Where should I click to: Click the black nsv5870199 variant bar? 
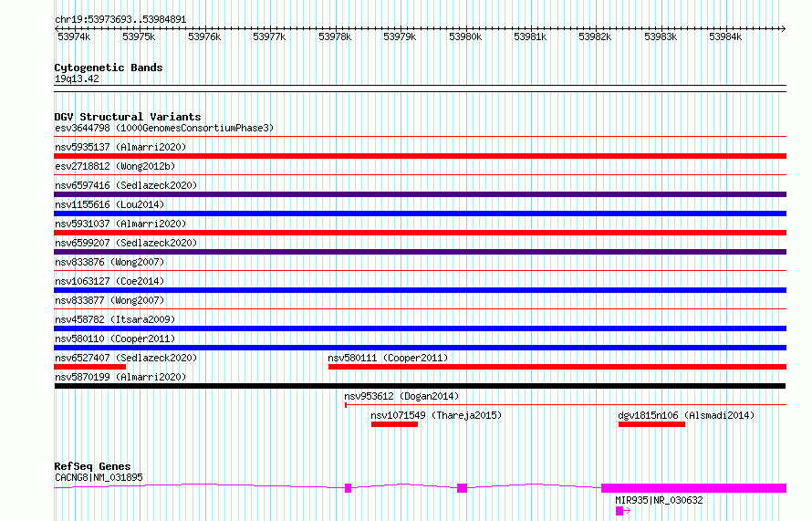pyautogui.click(x=420, y=386)
